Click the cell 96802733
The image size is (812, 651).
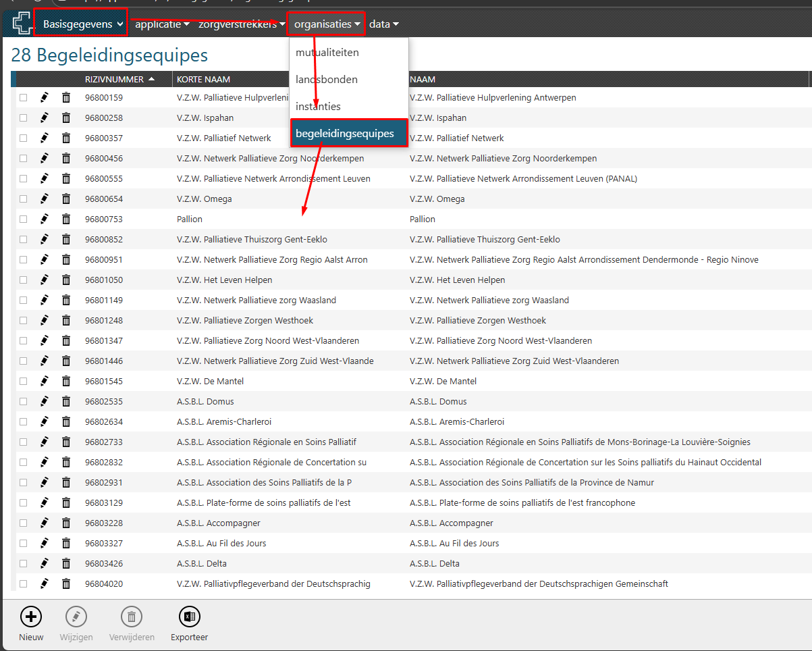coord(104,442)
